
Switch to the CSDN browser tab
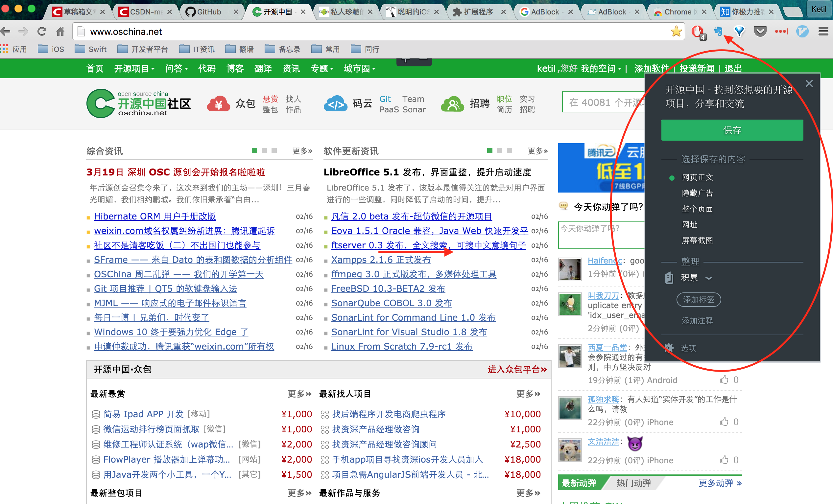[145, 12]
